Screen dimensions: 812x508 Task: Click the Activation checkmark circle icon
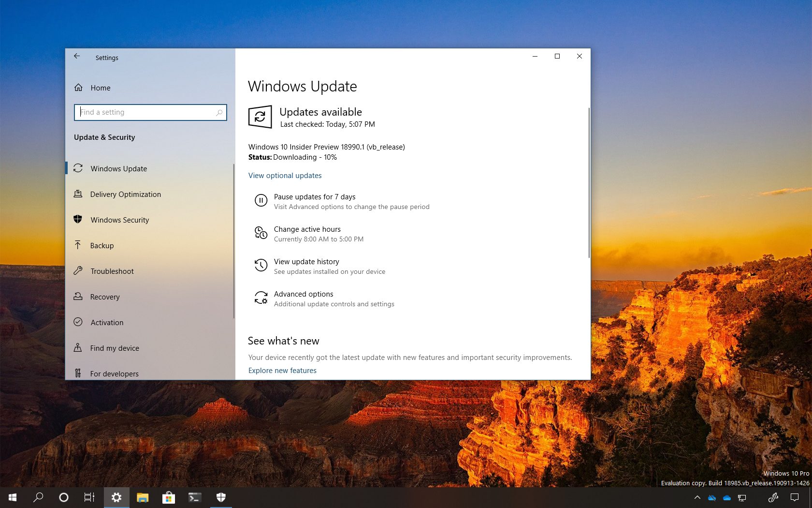coord(78,322)
